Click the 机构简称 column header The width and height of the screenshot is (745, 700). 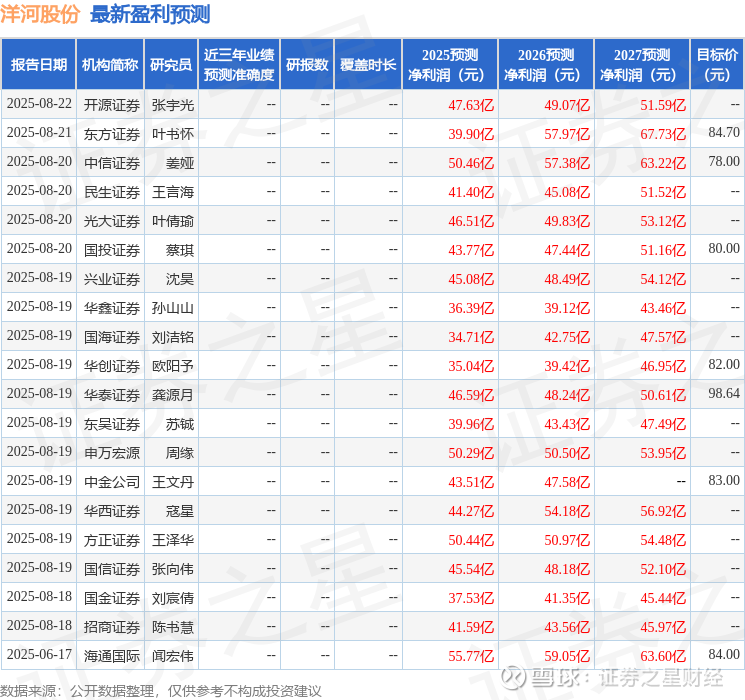click(x=110, y=64)
